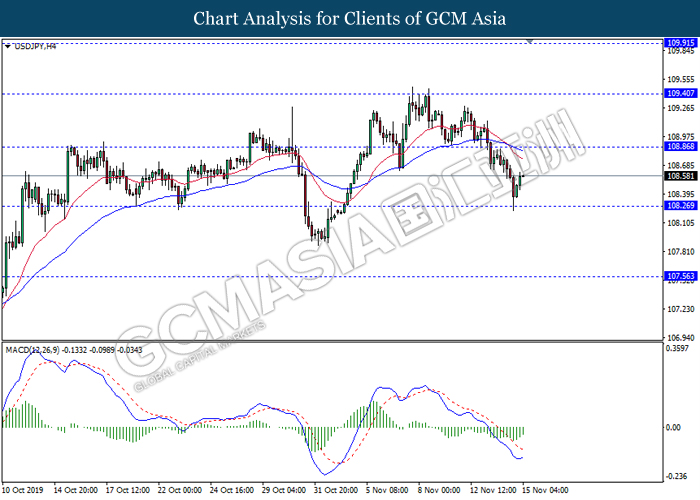This screenshot has width=700, height=500.
Task: Open the USDJPY,H4 chart dropdown arrow
Action: pyautogui.click(x=8, y=46)
